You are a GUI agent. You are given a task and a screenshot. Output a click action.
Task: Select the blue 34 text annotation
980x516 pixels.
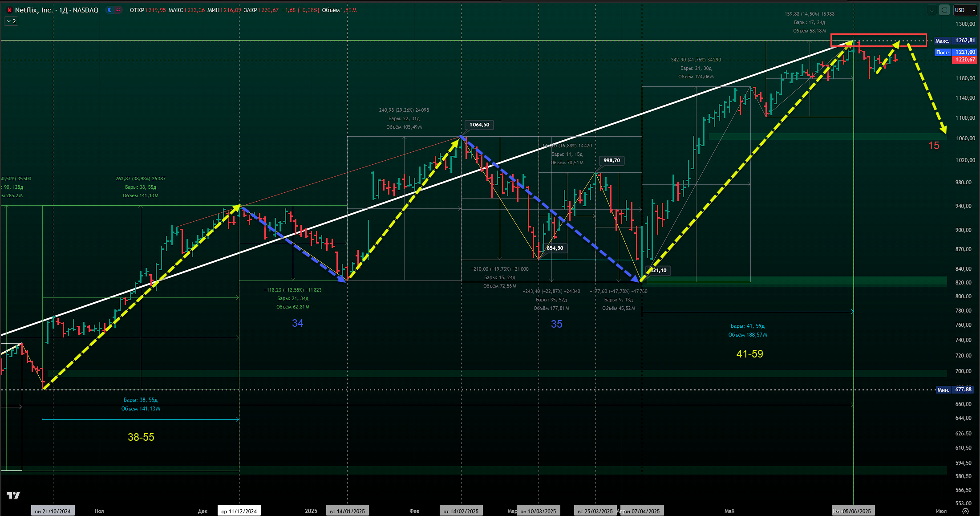[298, 323]
